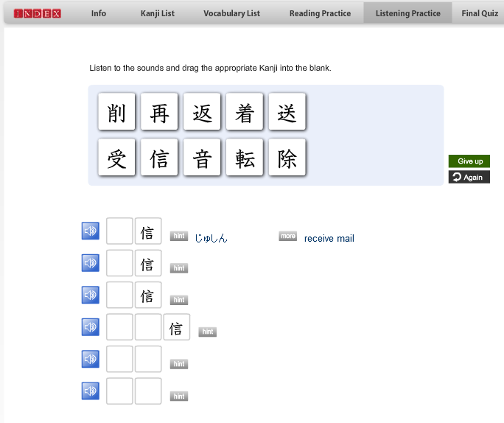This screenshot has width=504, height=423.
Task: Click the じゅしん hint text
Action: [x=211, y=238]
